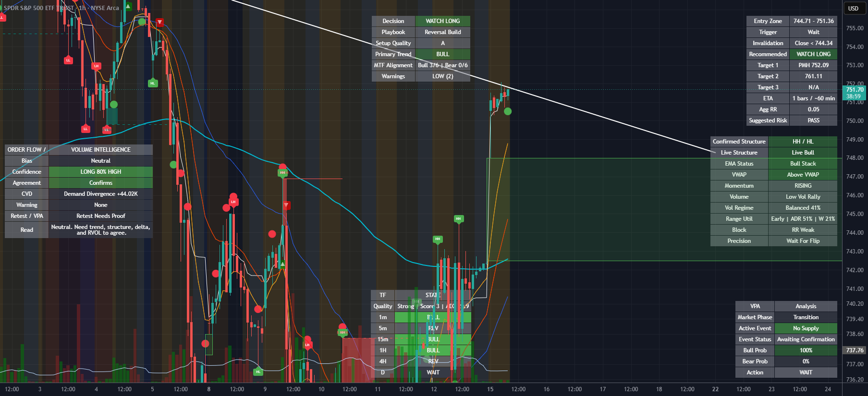The image size is (868, 396).
Task: Click the Confirmed Structure HH / HL value
Action: [803, 142]
